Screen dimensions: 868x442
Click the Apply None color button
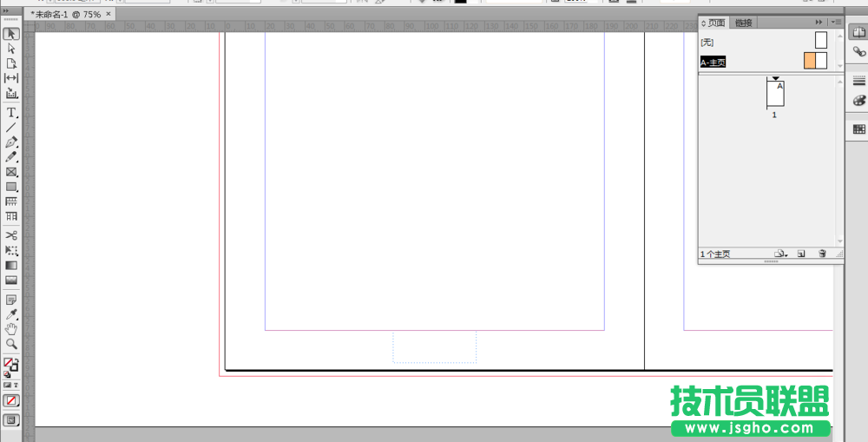11,400
